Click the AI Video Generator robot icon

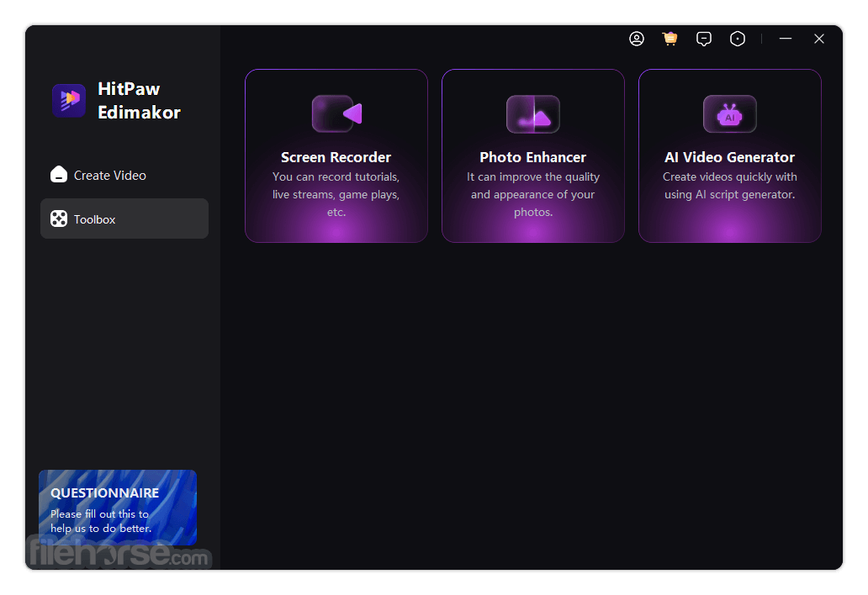(729, 114)
